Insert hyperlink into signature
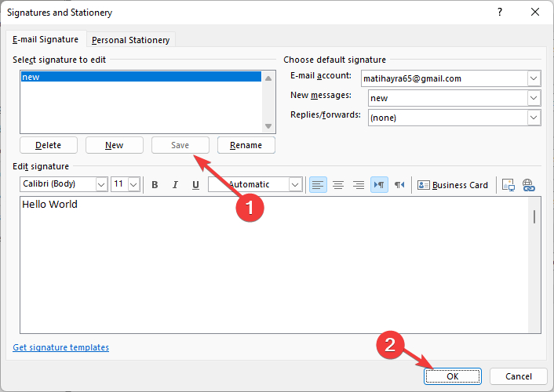Screen dimensions: 554x392 pos(529,185)
